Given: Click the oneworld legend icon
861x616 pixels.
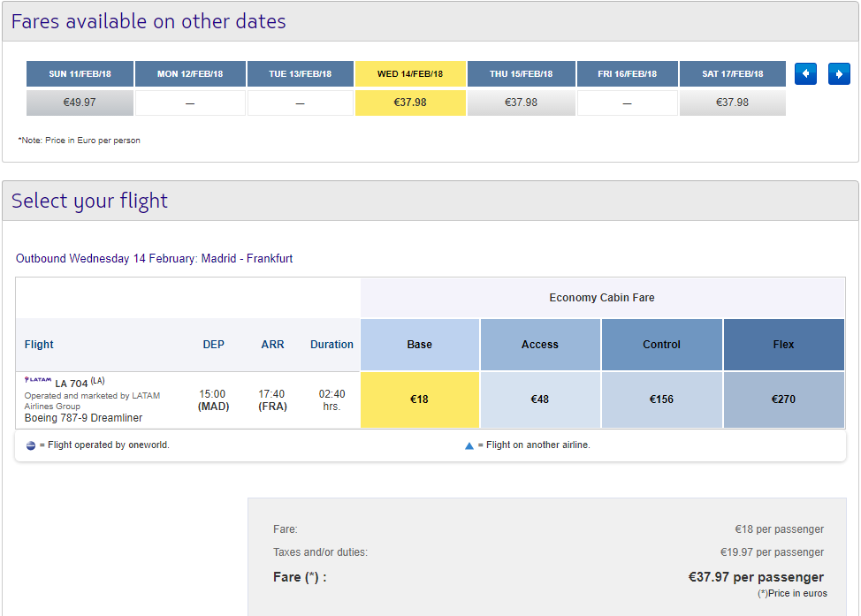Looking at the screenshot, I should click(x=31, y=445).
